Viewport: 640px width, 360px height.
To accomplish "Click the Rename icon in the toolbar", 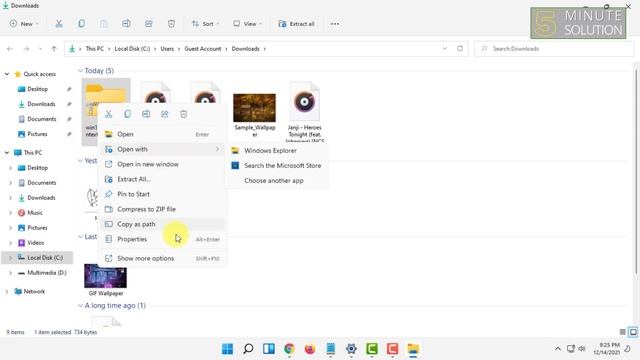I will click(126, 24).
